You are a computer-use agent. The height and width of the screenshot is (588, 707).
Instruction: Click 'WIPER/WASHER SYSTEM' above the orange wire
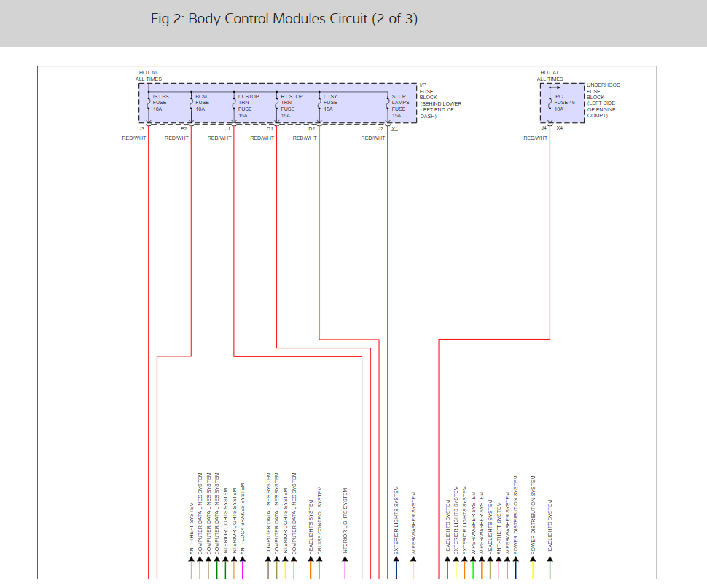[x=482, y=523]
